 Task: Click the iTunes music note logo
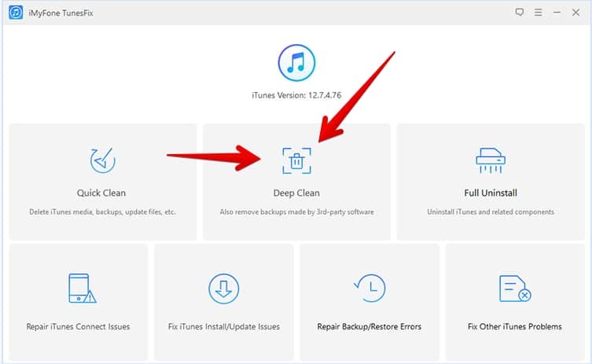click(x=296, y=63)
